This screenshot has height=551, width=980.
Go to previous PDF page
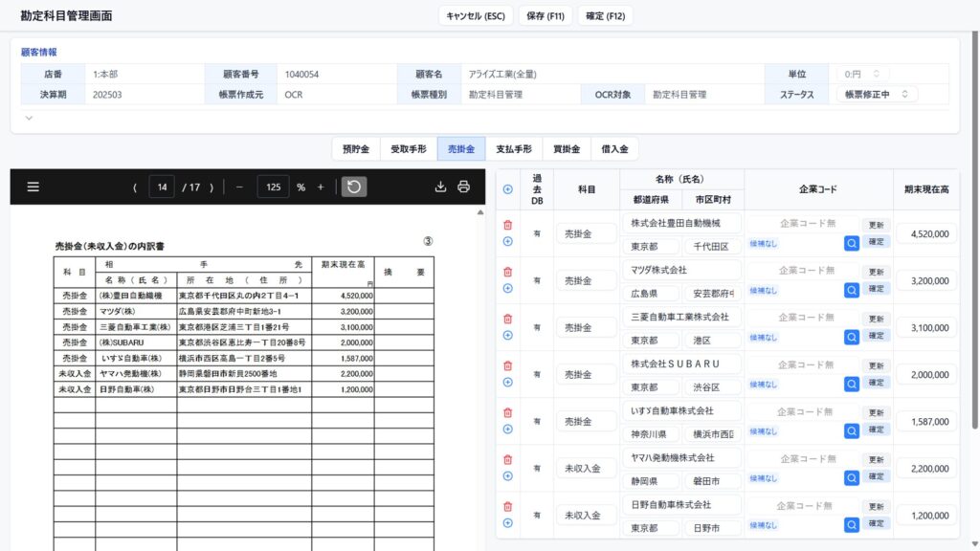[134, 187]
